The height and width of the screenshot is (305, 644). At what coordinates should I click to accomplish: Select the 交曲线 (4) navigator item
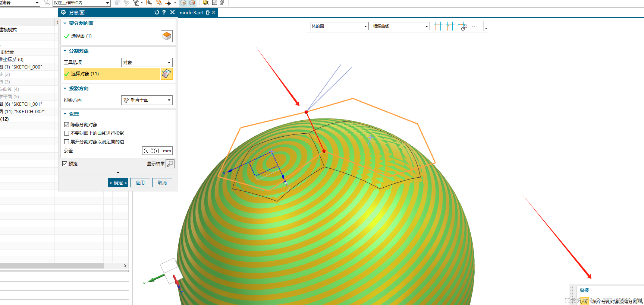point(9,89)
